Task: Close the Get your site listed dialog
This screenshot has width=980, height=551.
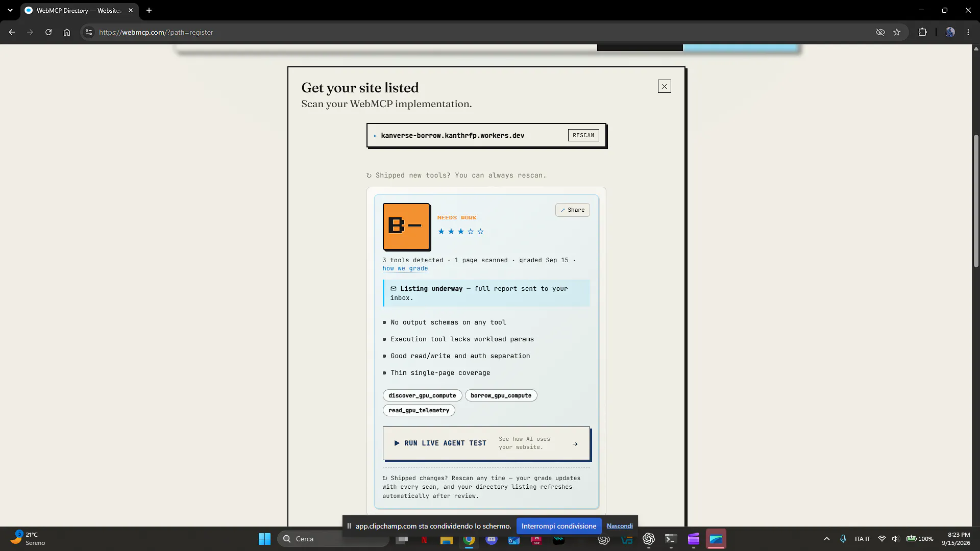Action: point(664,86)
